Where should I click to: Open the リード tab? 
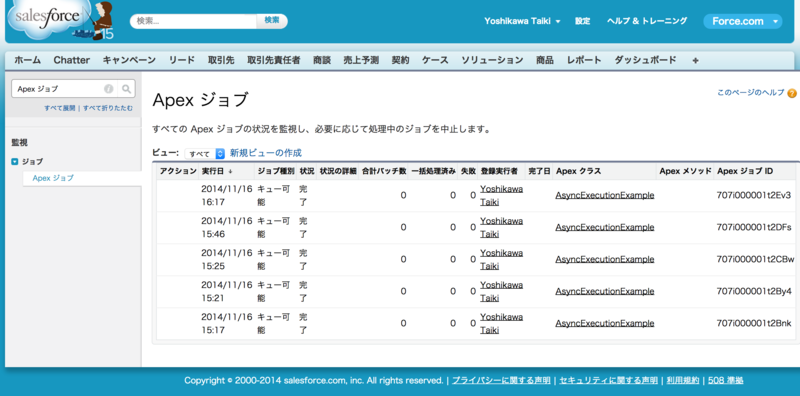[x=182, y=60]
